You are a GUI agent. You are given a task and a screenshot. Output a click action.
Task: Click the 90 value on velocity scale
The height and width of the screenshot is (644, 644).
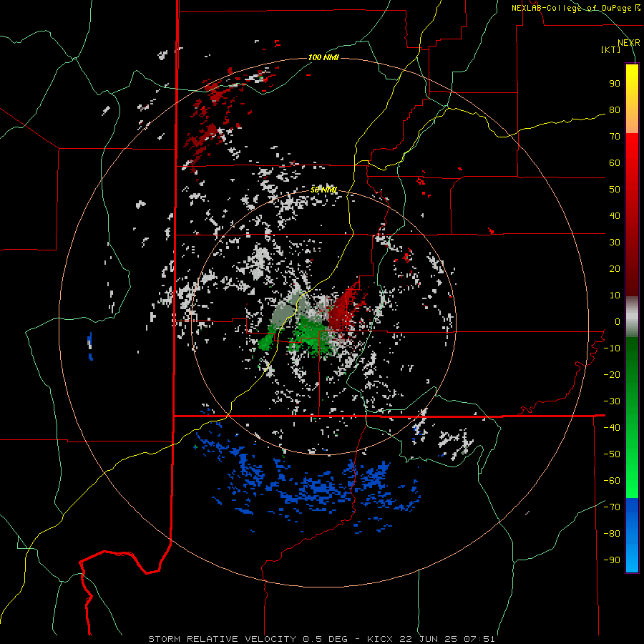(x=615, y=84)
